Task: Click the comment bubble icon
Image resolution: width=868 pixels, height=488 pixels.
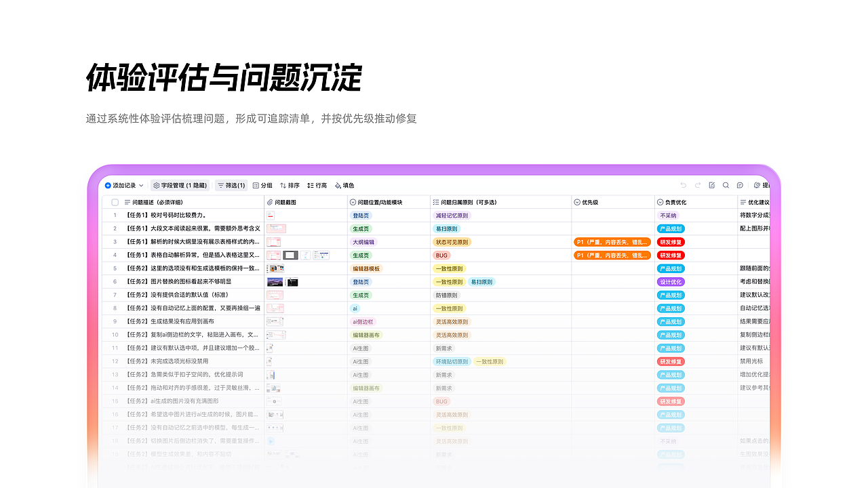Action: click(740, 185)
